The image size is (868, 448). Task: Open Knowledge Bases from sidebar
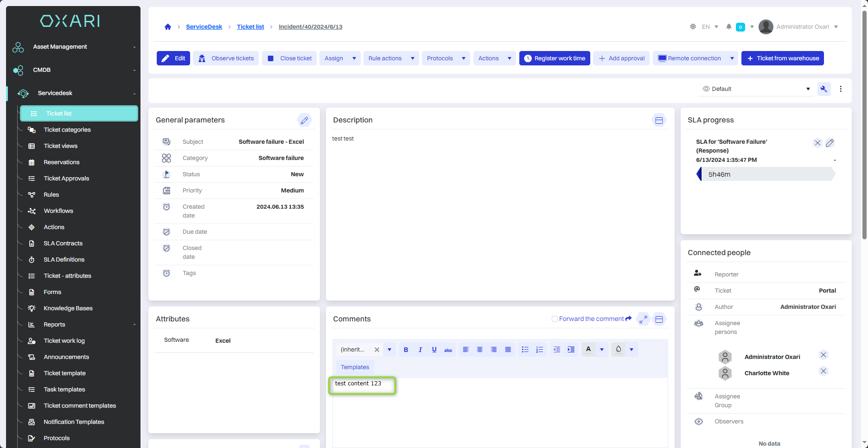click(68, 308)
